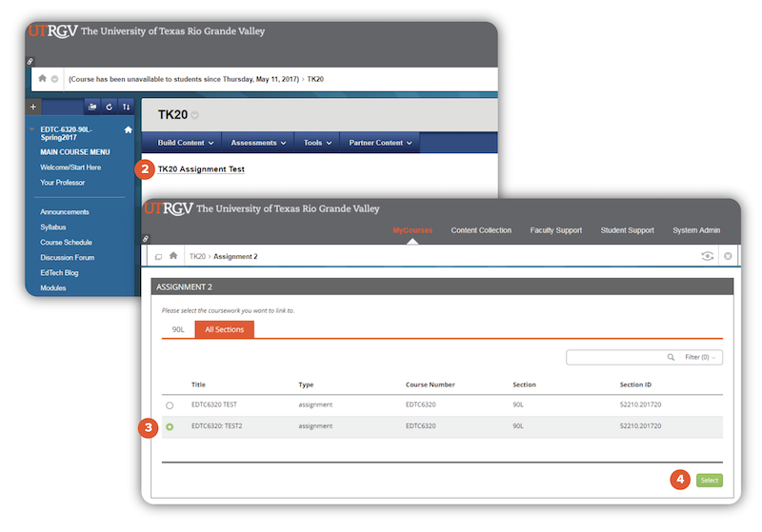Viewport: 762px width, 532px height.
Task: Expand the Partner Content menu
Action: tap(380, 143)
